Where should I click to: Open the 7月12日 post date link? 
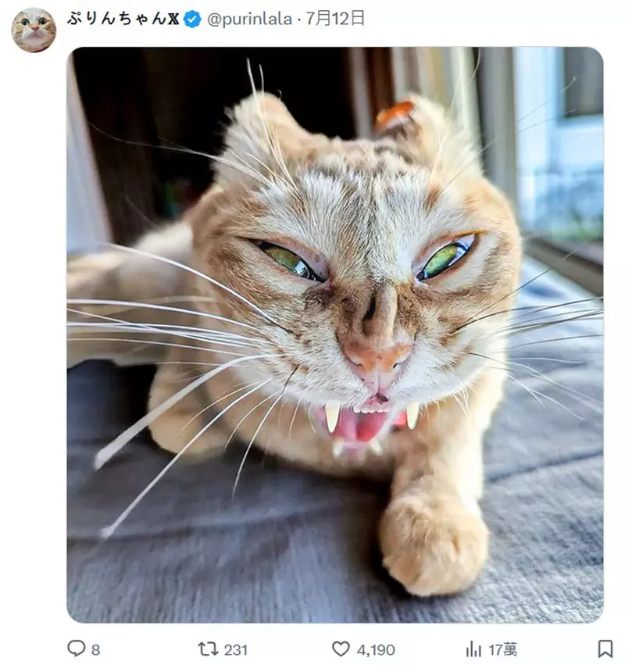335,19
